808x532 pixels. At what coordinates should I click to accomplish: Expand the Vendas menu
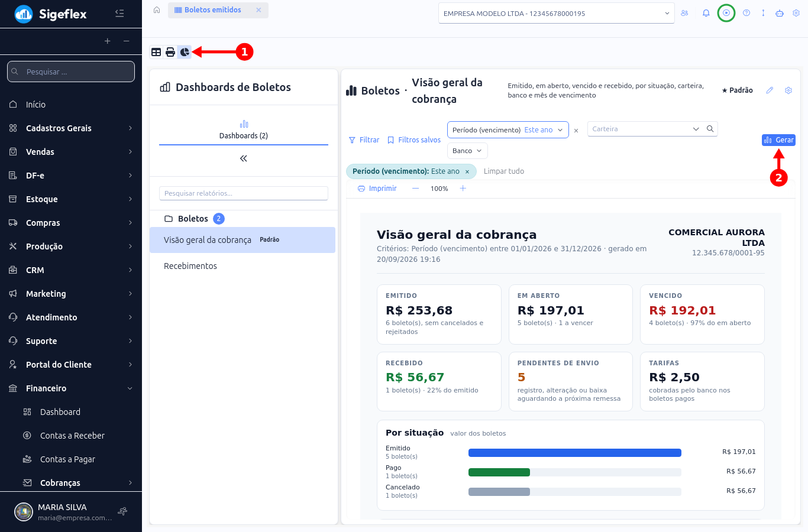coord(71,152)
